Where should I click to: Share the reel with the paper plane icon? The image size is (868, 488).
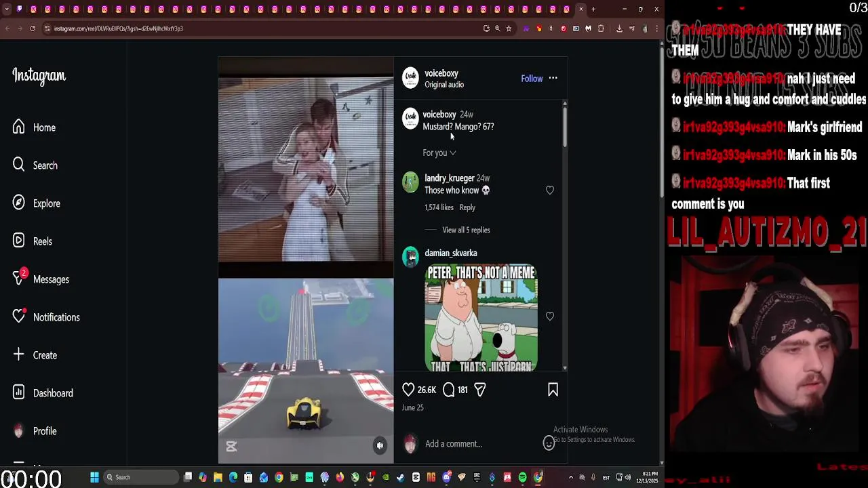(x=480, y=390)
